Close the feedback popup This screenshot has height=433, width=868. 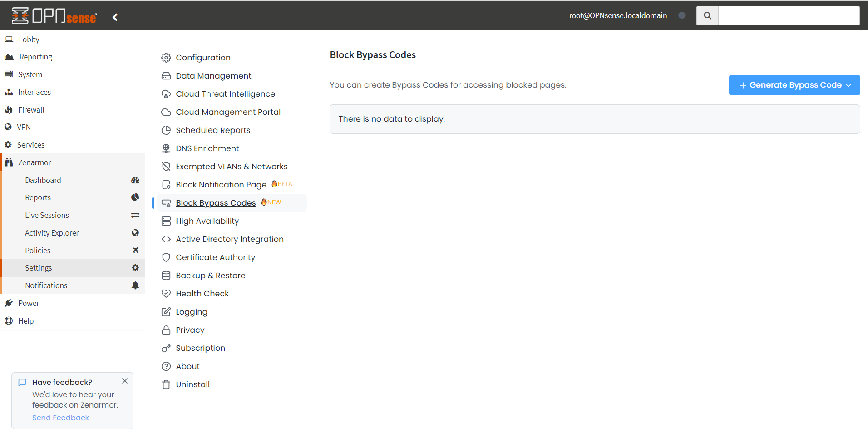[x=125, y=381]
